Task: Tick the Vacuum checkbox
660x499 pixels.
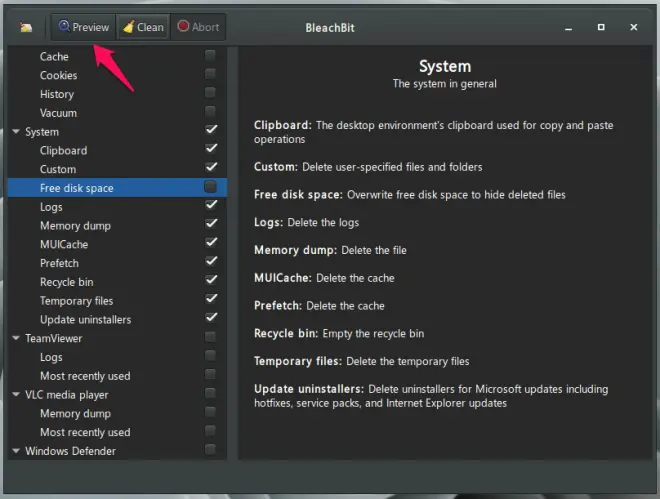Action: 210,111
